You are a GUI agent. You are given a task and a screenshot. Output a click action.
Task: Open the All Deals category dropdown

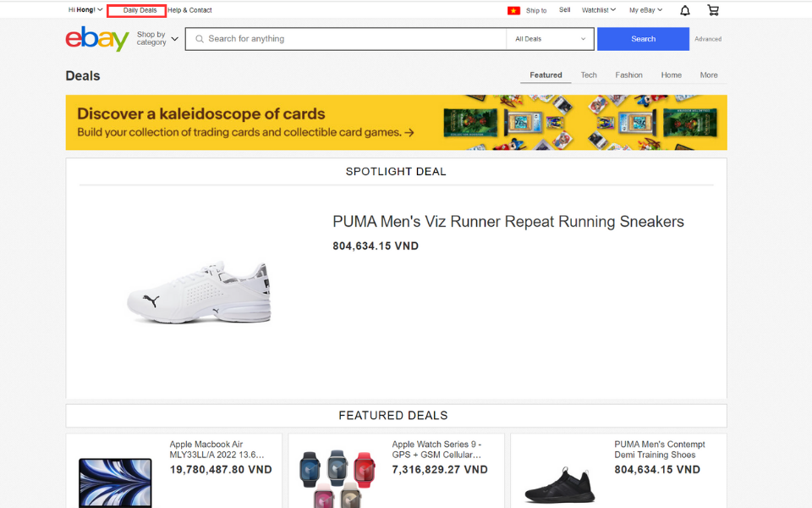point(550,39)
